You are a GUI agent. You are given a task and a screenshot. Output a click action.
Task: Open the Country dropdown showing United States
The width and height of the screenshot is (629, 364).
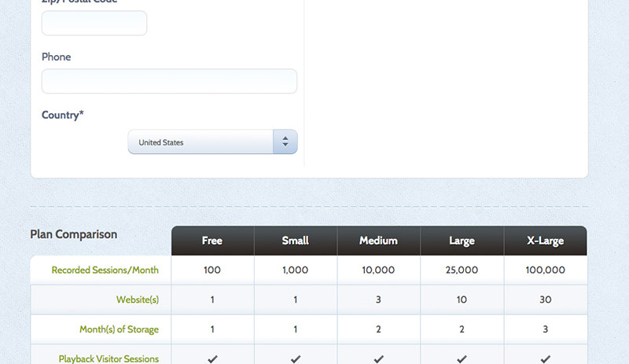tap(212, 142)
